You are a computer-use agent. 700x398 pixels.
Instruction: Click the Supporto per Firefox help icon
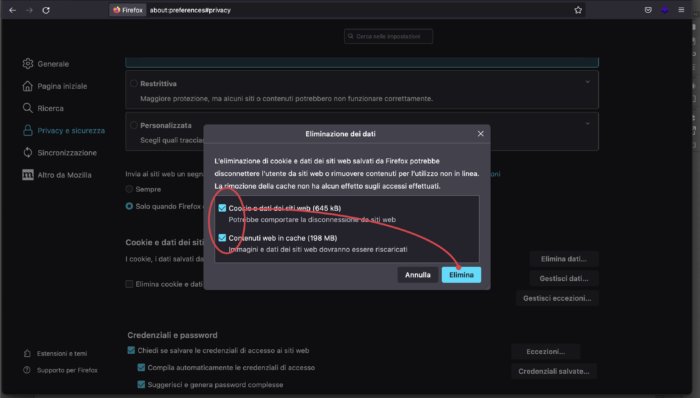(x=27, y=370)
